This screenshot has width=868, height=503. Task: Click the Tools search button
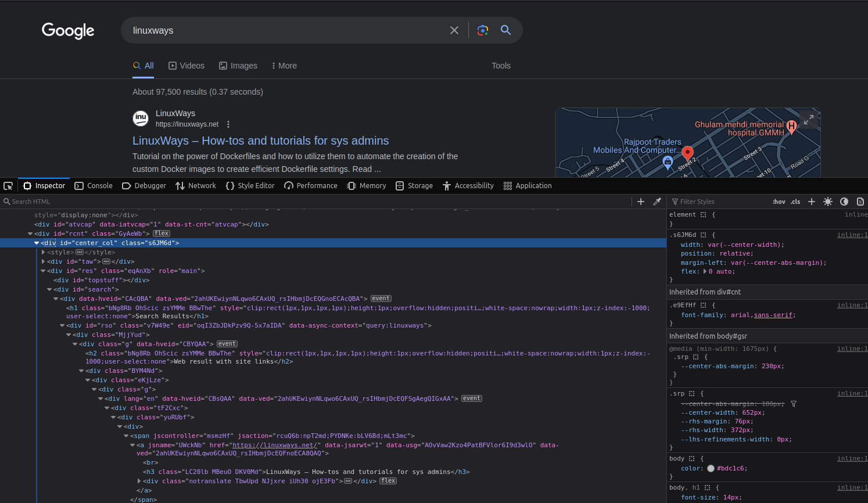click(x=501, y=66)
